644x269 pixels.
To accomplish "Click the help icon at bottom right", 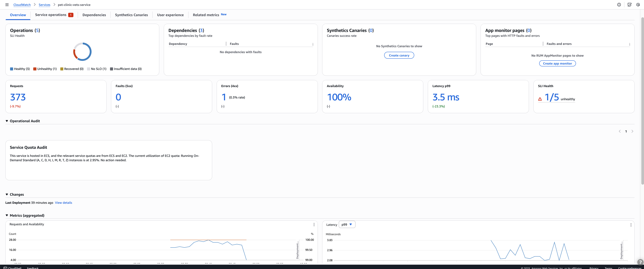I will 640,262.
